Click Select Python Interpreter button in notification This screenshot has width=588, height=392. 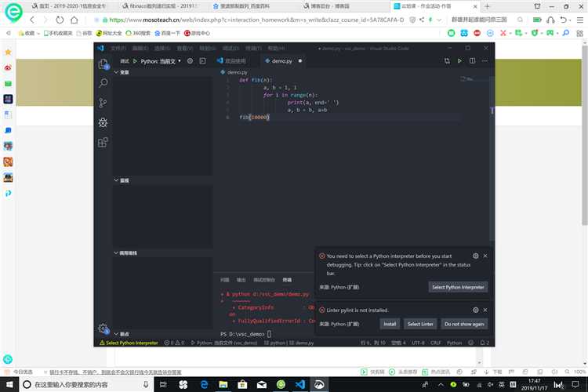click(x=458, y=287)
